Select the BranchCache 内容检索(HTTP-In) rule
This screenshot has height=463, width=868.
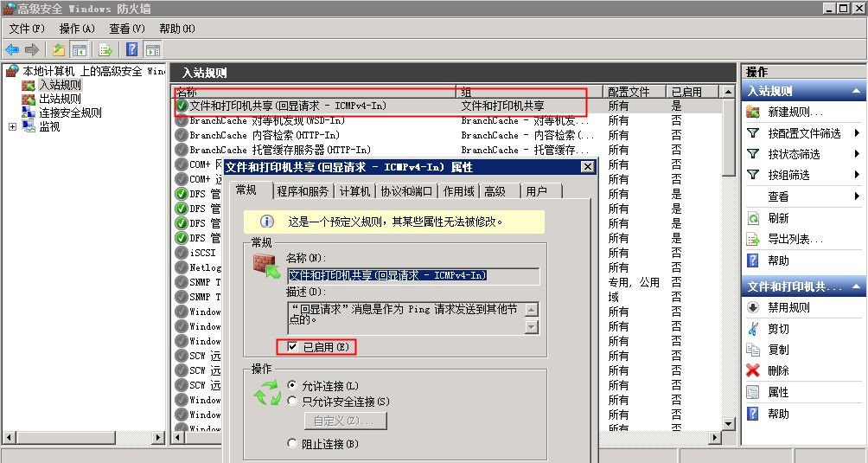tap(447, 135)
